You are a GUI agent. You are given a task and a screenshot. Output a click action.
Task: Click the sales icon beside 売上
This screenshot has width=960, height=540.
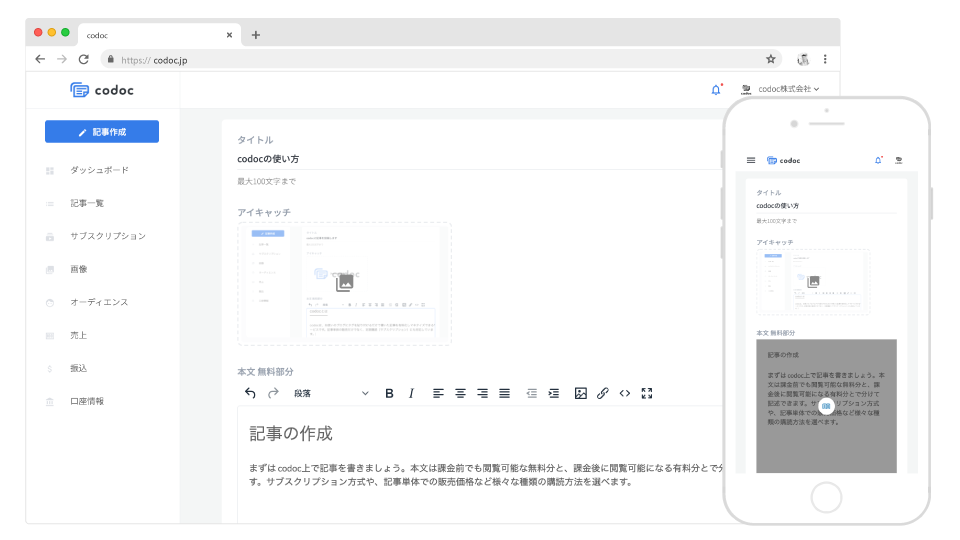(50, 336)
